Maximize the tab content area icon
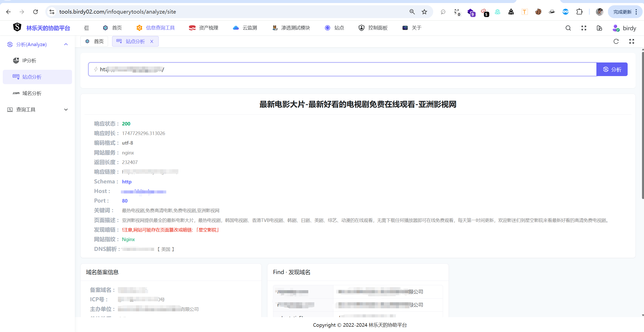The image size is (644, 332). point(631,41)
